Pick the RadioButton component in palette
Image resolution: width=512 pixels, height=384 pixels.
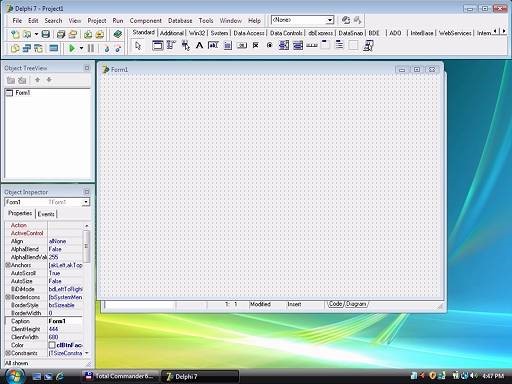click(270, 45)
